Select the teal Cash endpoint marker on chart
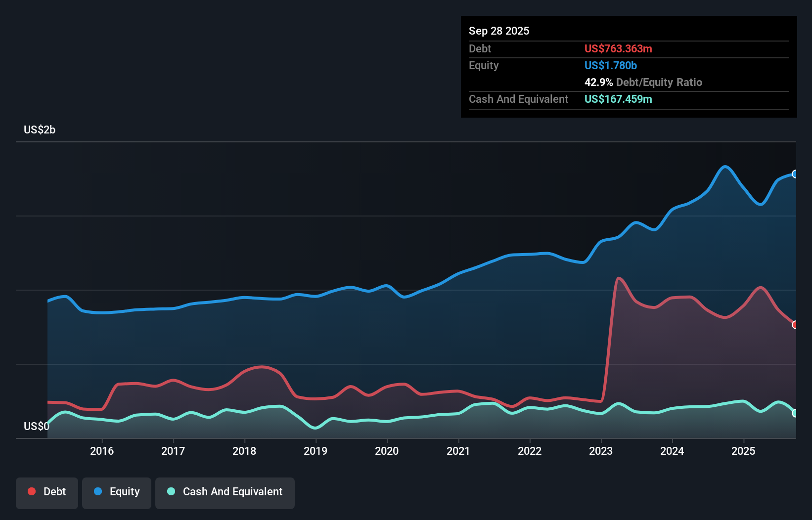 pyautogui.click(x=795, y=413)
